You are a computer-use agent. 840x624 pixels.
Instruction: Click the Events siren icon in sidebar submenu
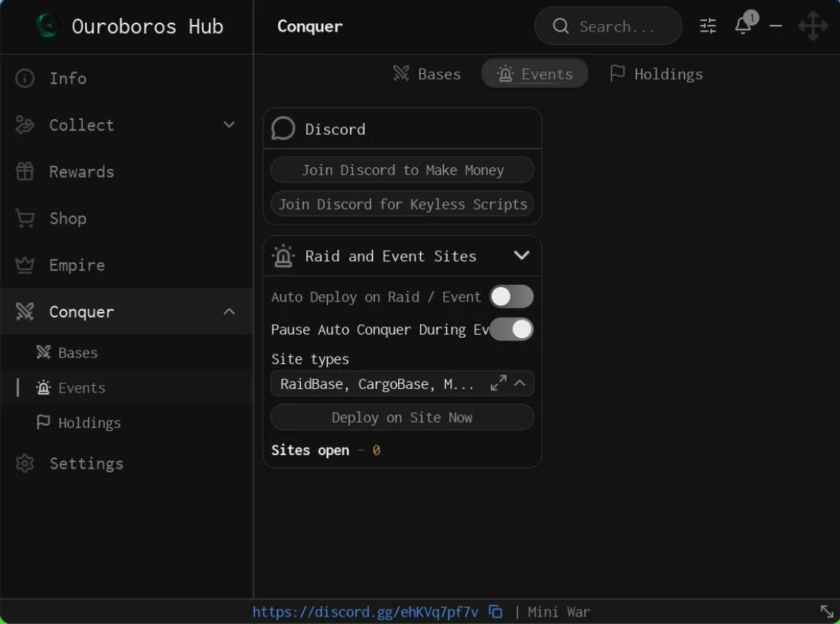(44, 387)
